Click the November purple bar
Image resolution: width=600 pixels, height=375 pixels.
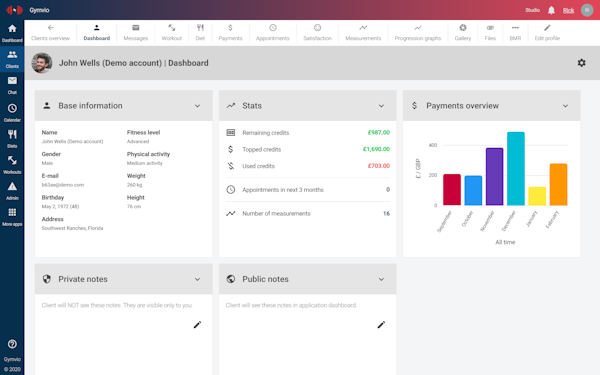tap(494, 176)
